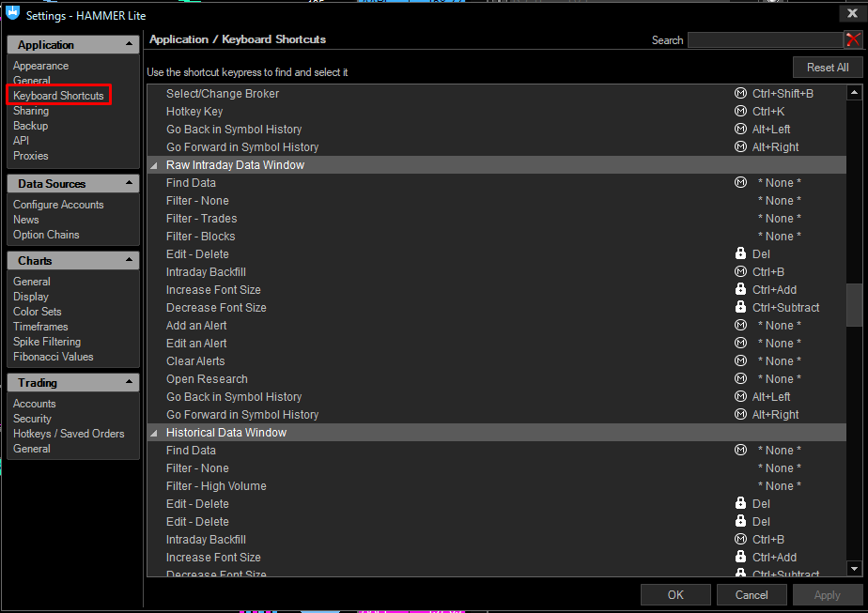The height and width of the screenshot is (613, 868).
Task: Click the lock icon in Raw Intraday Increase Font Size row
Action: pyautogui.click(x=740, y=289)
